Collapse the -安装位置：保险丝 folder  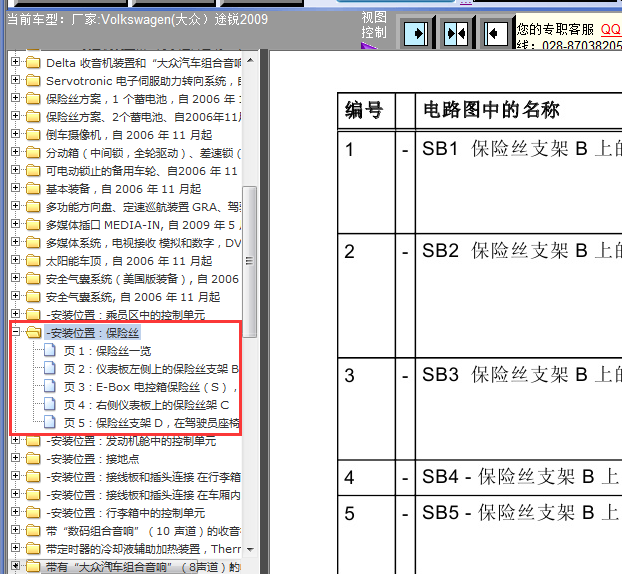click(15, 332)
